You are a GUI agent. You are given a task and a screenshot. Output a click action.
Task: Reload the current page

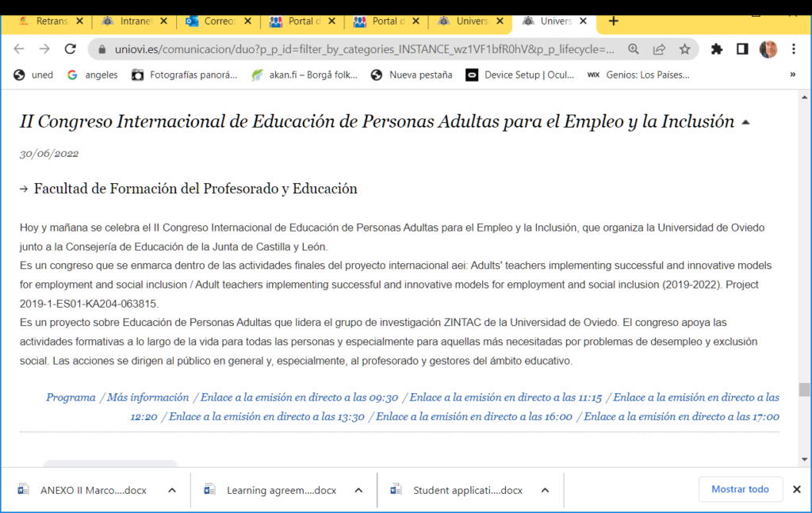pos(71,49)
